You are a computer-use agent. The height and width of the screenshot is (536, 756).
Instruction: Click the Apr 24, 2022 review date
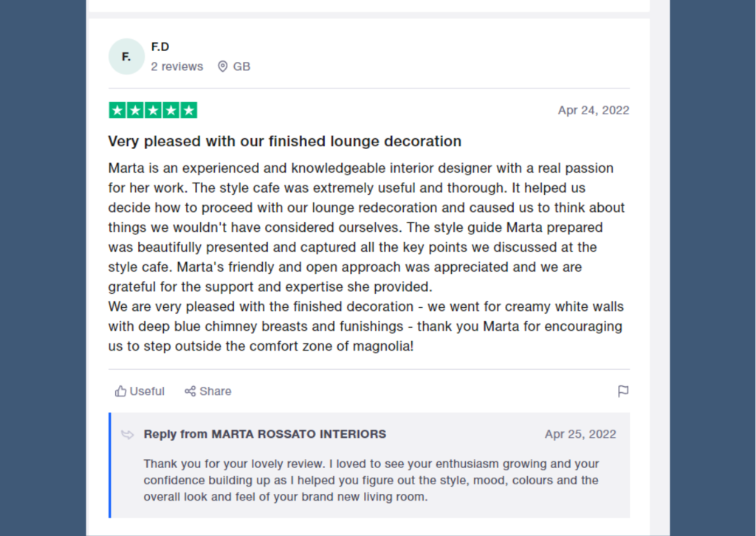[x=594, y=111]
